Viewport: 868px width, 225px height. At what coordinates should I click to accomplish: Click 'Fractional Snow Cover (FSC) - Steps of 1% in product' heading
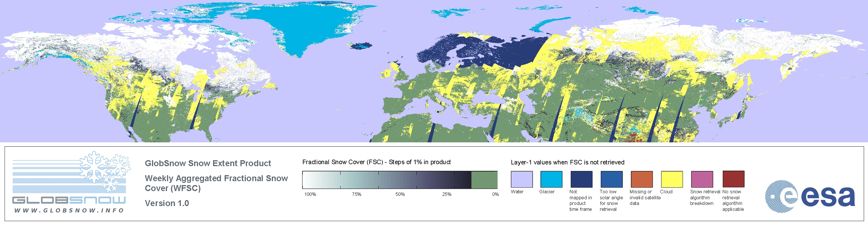(376, 162)
